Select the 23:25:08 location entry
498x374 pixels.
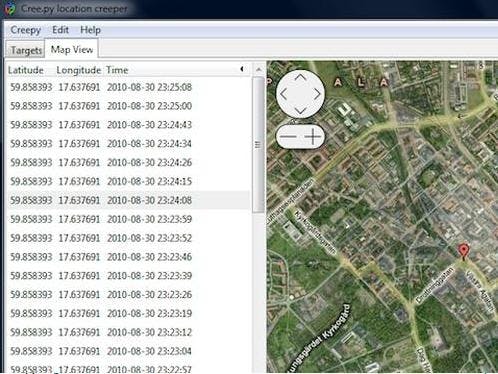click(x=128, y=87)
